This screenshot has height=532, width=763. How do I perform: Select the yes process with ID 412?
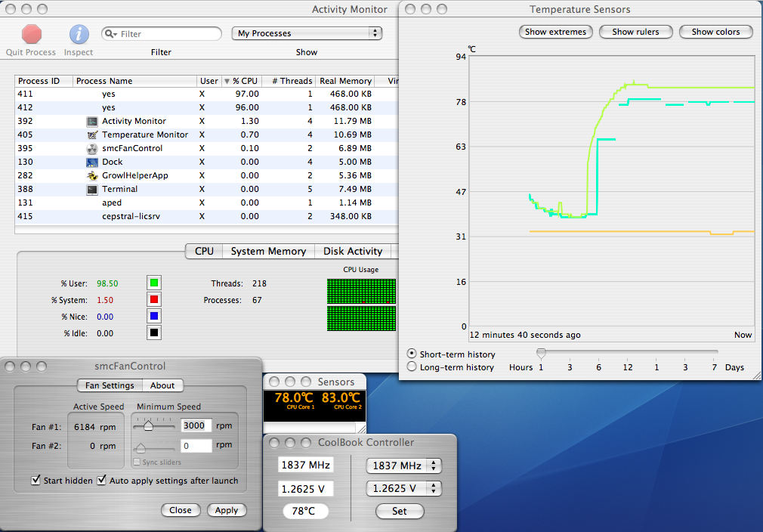(x=207, y=107)
